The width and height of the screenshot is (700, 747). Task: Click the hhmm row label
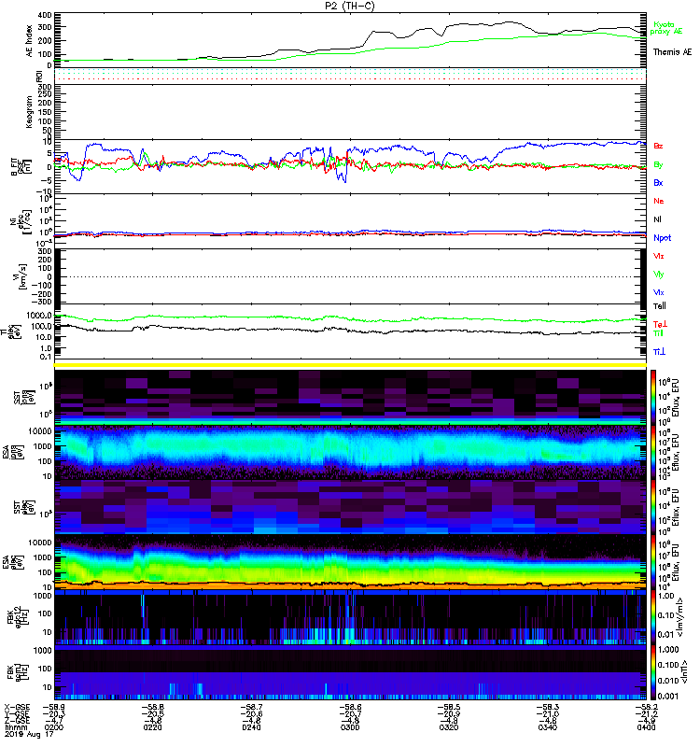click(14, 727)
